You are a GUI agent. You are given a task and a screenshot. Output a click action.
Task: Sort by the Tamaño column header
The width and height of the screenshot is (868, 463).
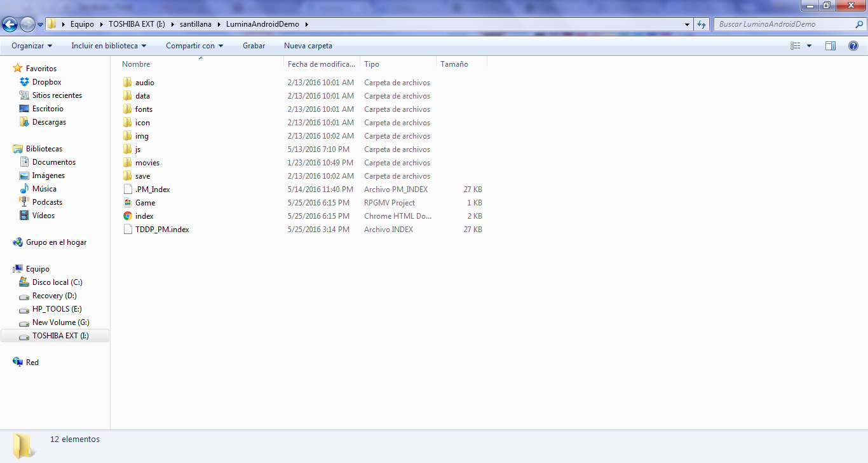(x=461, y=64)
